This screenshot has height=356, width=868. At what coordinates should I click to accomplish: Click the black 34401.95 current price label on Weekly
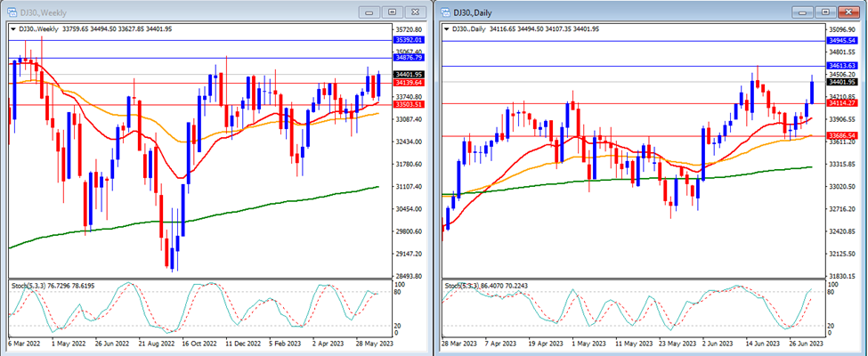pos(409,74)
